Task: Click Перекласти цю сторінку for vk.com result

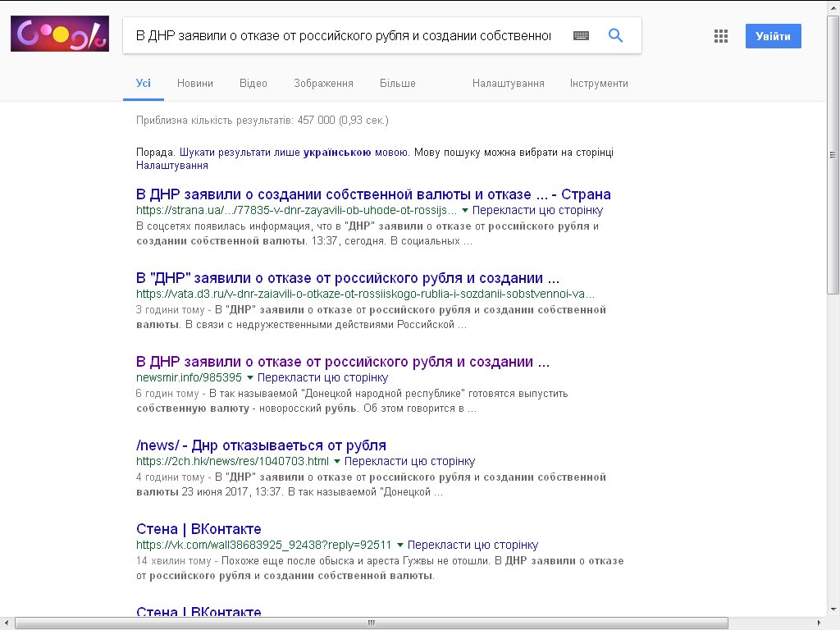Action: [472, 546]
